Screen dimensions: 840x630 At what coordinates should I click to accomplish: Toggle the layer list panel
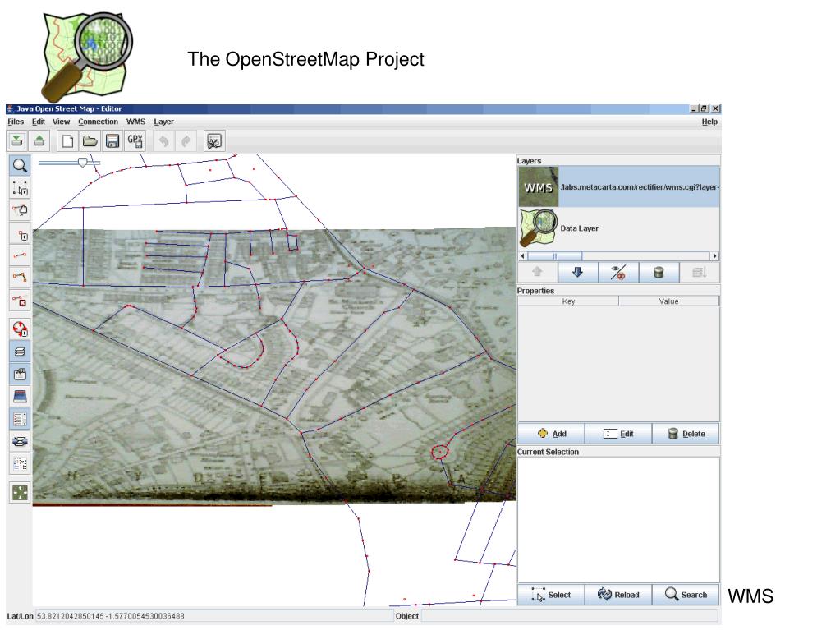point(20,352)
